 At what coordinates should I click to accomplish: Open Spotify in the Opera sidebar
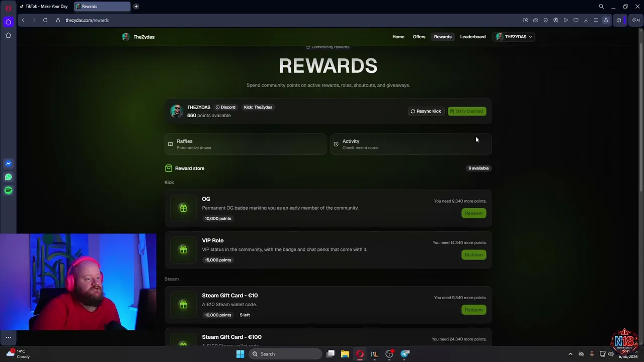coord(8,191)
